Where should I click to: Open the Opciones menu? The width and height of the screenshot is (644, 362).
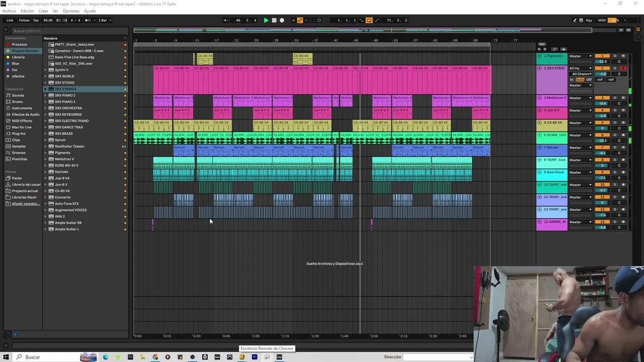point(71,11)
